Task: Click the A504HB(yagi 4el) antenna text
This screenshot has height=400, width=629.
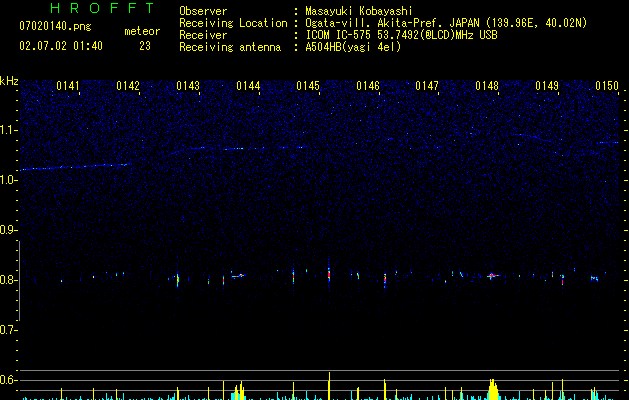Action: click(353, 47)
